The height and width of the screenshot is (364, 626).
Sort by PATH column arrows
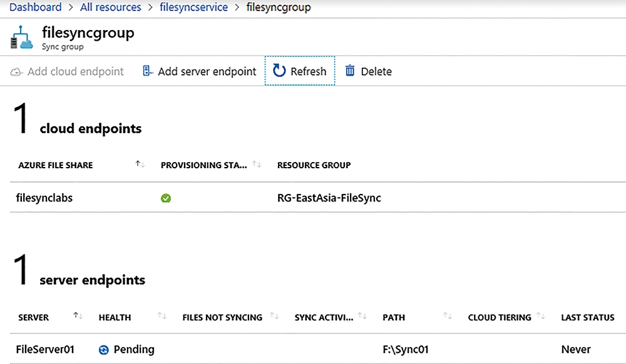[448, 316]
